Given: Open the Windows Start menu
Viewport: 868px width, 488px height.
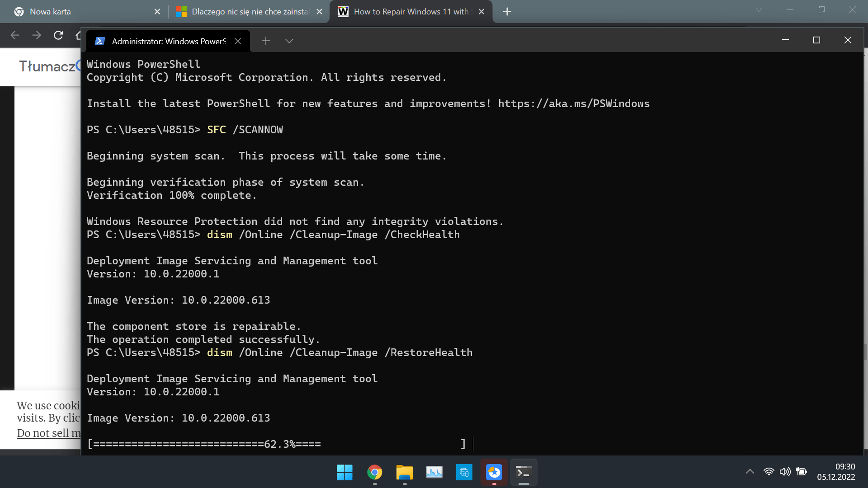Looking at the screenshot, I should (344, 473).
